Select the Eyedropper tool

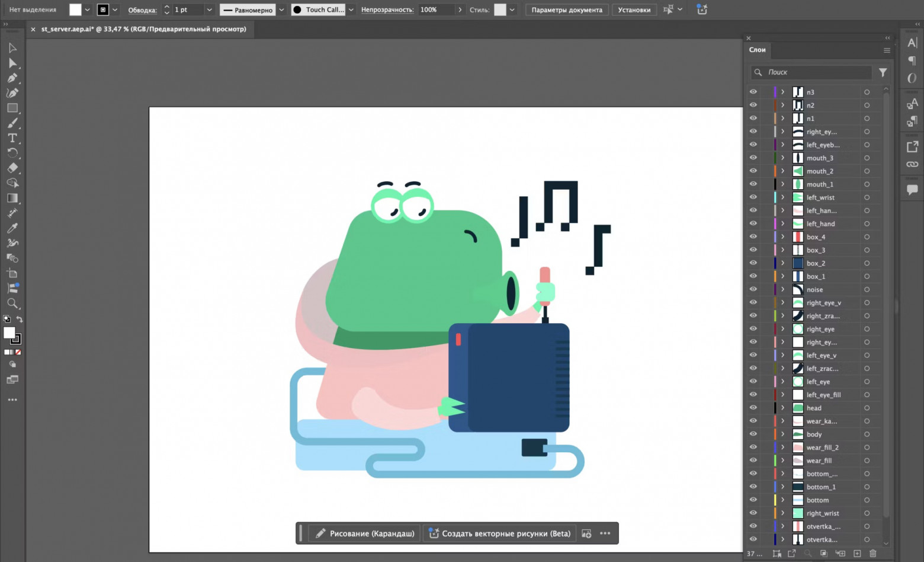12,228
